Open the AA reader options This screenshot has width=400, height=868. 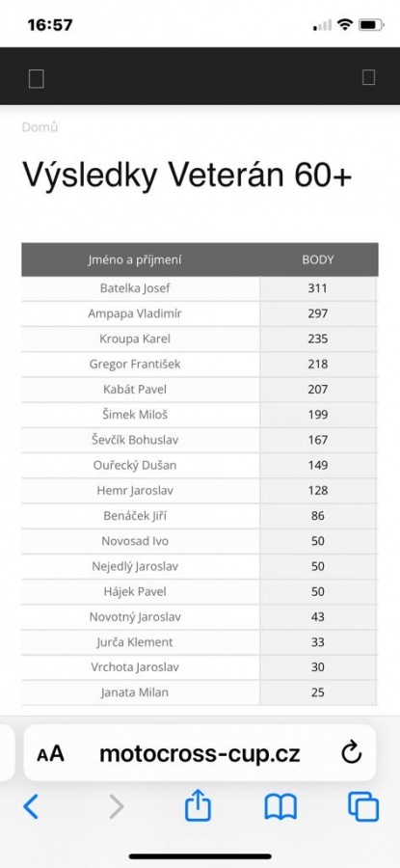(x=50, y=754)
